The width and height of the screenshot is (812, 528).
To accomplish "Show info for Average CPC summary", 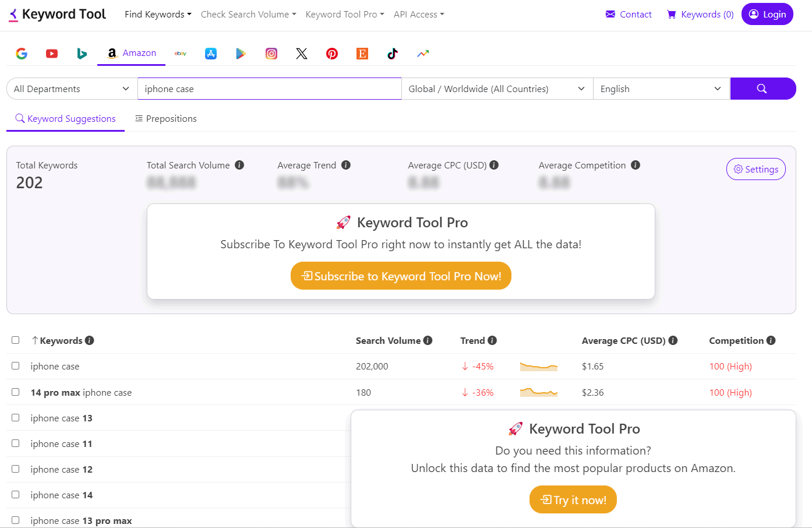I will click(x=494, y=165).
